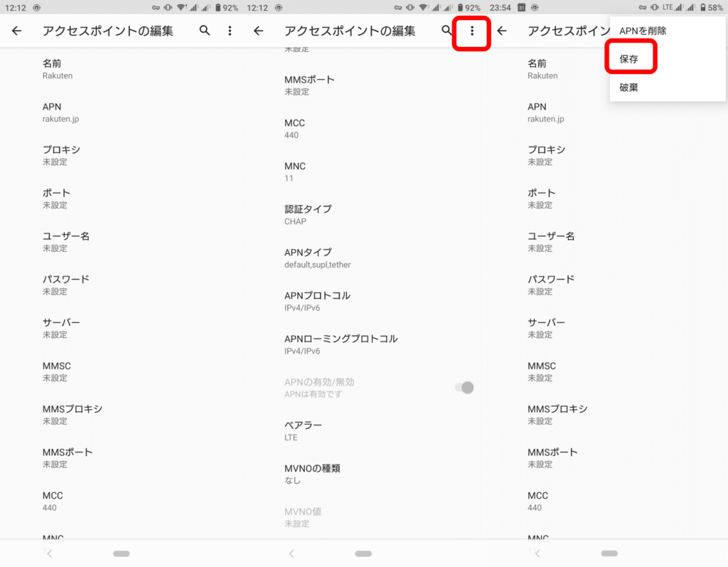Select 保存 from the menu
The height and width of the screenshot is (567, 728).
(630, 58)
